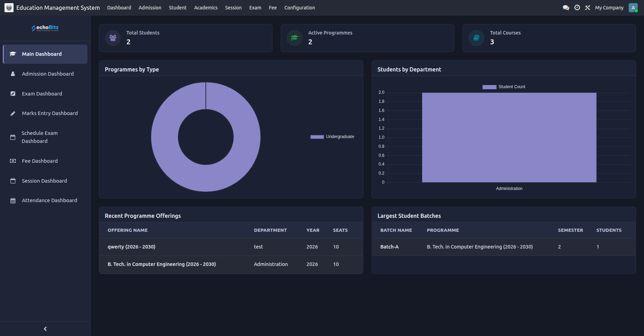
Task: Toggle the Student Count legend swatch
Action: click(x=489, y=87)
